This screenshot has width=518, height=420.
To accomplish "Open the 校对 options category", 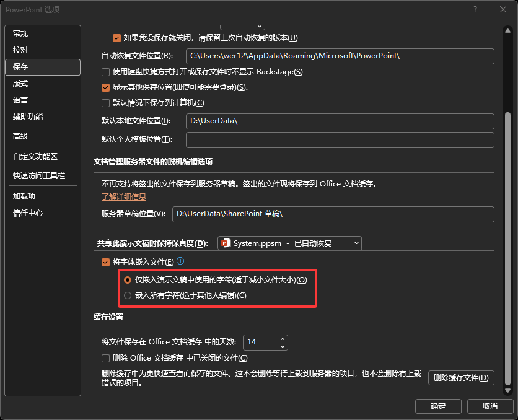I will (x=43, y=50).
